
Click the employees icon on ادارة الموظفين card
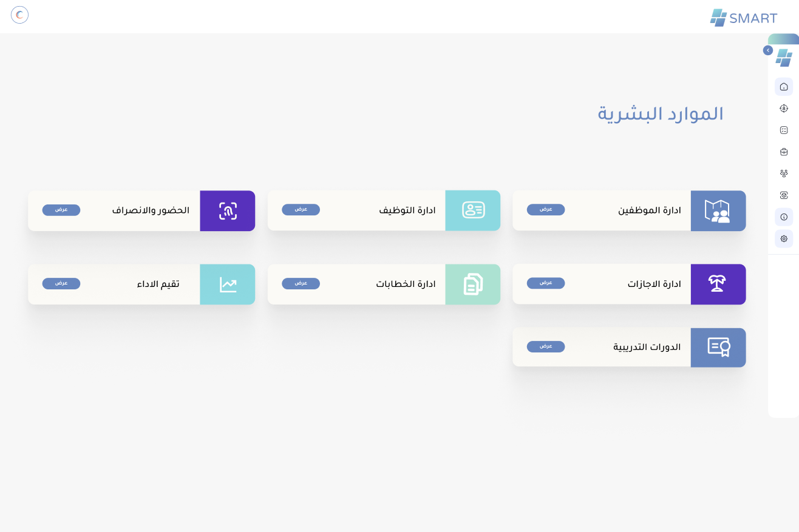tap(718, 210)
